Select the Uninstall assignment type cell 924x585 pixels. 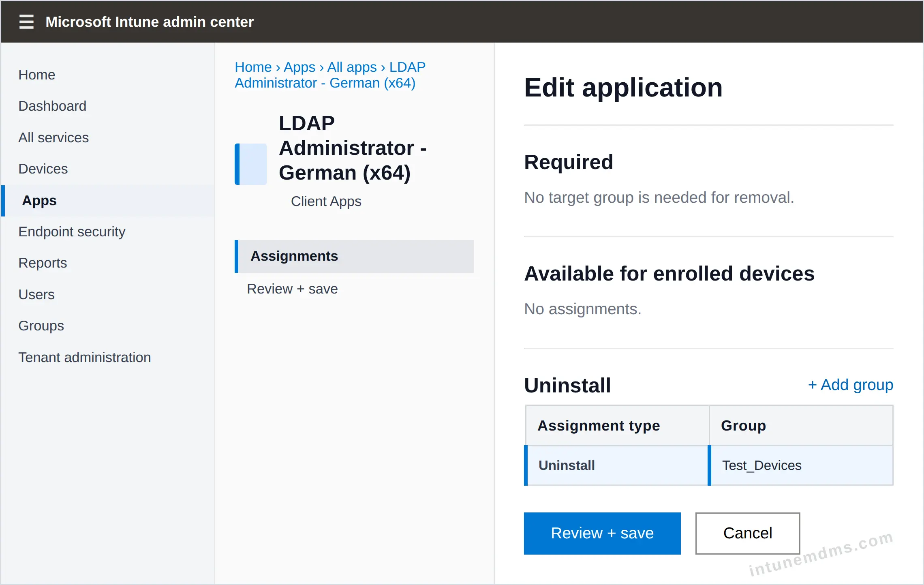pos(616,465)
